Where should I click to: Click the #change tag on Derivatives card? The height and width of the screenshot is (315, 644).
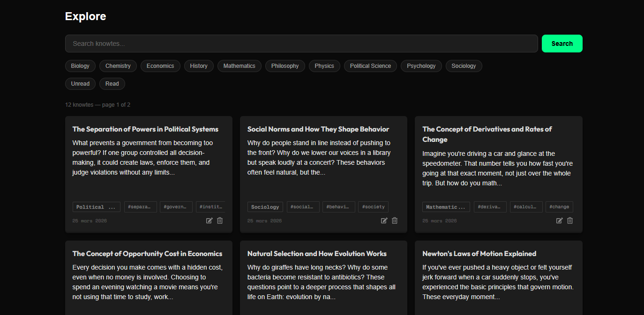click(x=559, y=207)
